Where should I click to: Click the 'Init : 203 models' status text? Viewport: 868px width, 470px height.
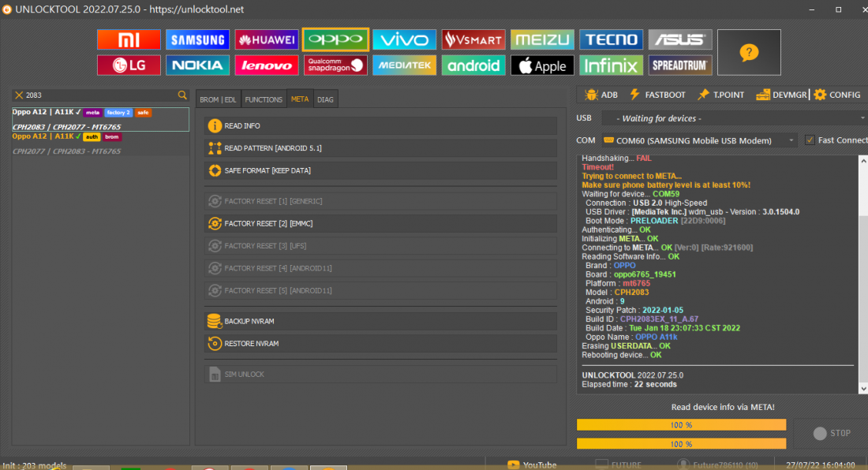point(34,465)
